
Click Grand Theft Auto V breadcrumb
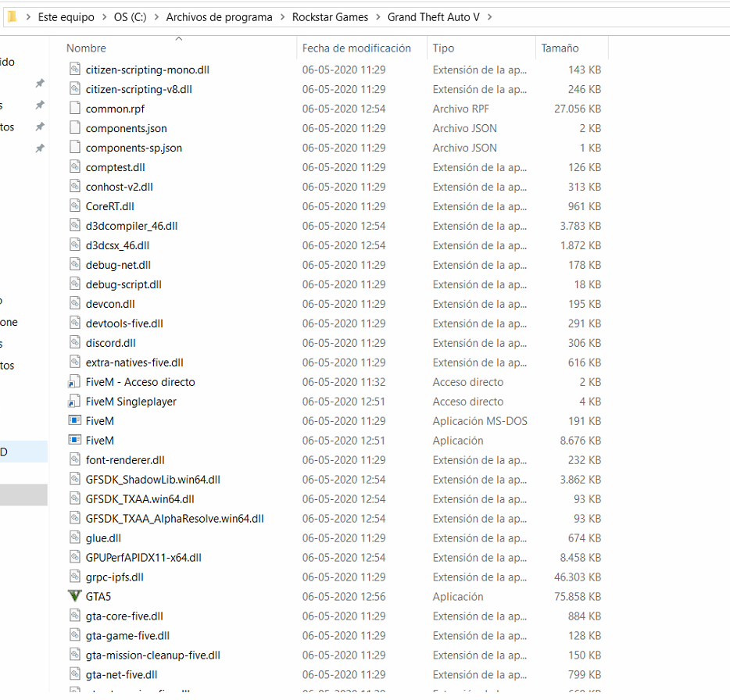434,17
